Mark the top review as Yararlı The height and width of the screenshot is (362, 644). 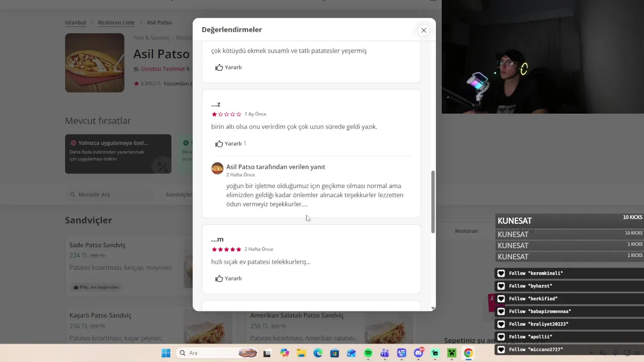pyautogui.click(x=228, y=67)
